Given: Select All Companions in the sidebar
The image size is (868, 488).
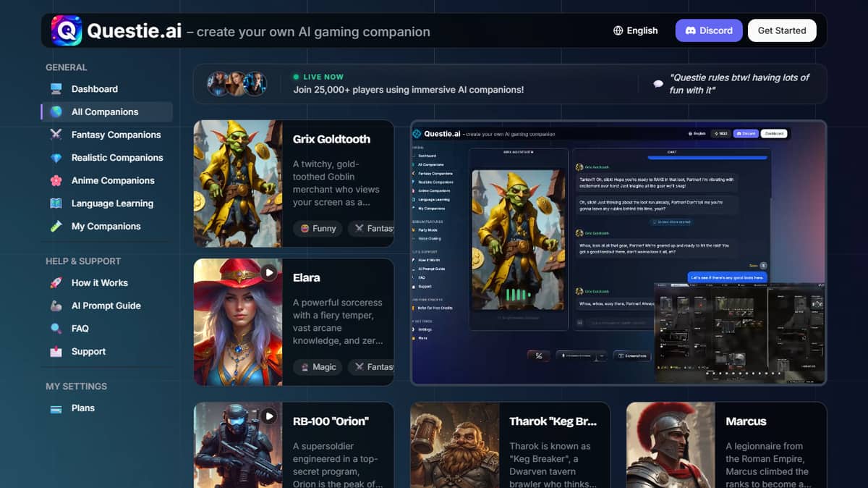Looking at the screenshot, I should pyautogui.click(x=107, y=112).
